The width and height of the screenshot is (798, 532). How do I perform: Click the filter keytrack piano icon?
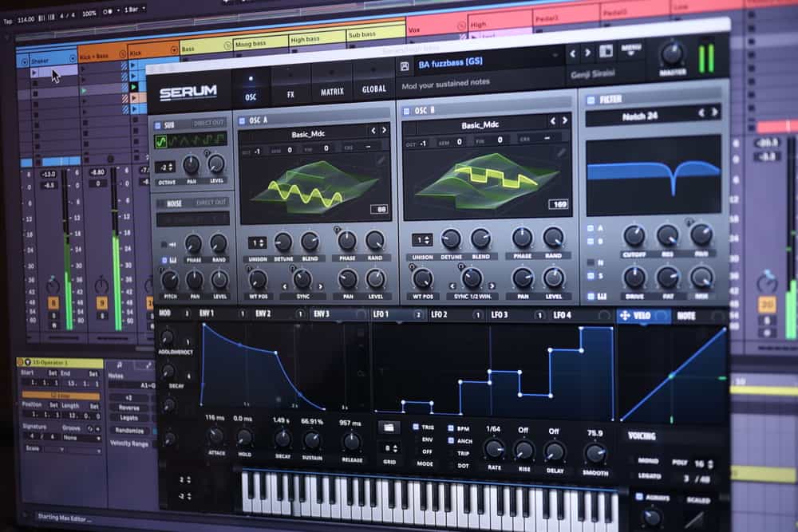[x=591, y=296]
